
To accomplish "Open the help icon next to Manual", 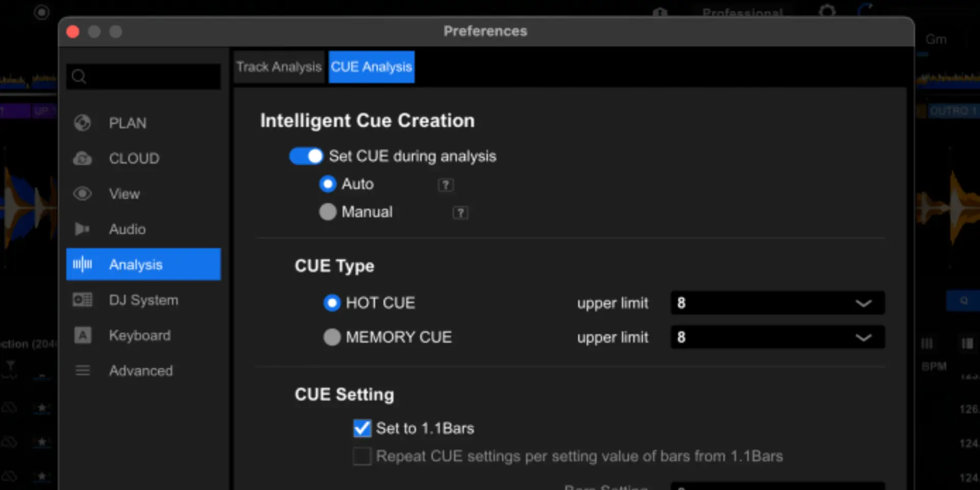I will pyautogui.click(x=460, y=212).
